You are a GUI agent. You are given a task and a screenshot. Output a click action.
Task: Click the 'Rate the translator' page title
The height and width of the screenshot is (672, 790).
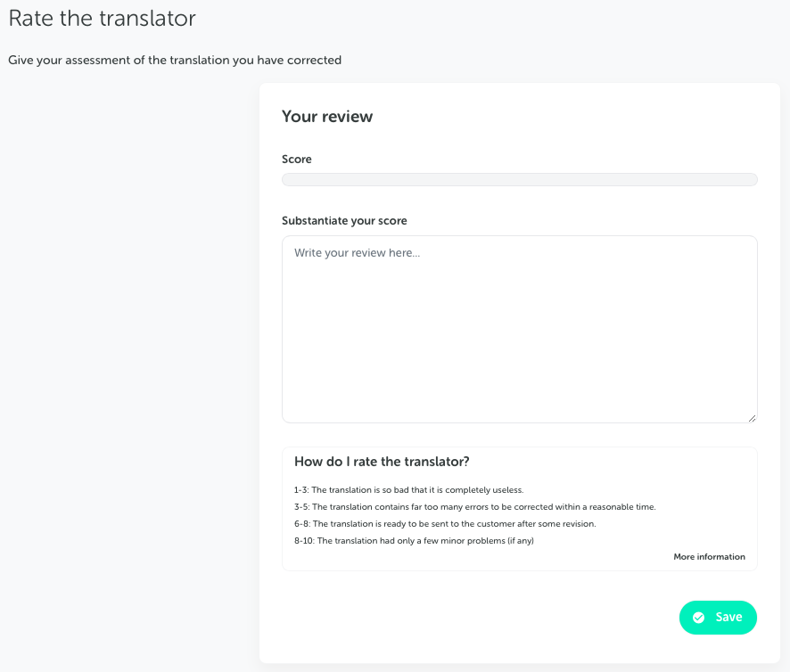(x=102, y=19)
